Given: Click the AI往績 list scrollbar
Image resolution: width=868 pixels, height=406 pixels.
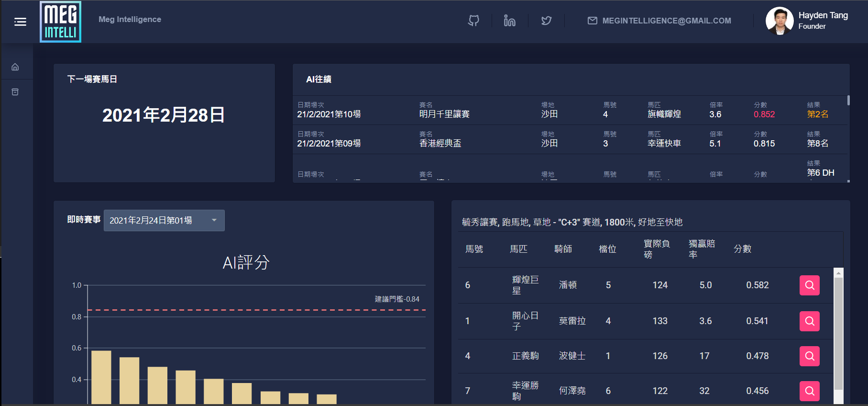Looking at the screenshot, I should 848,101.
